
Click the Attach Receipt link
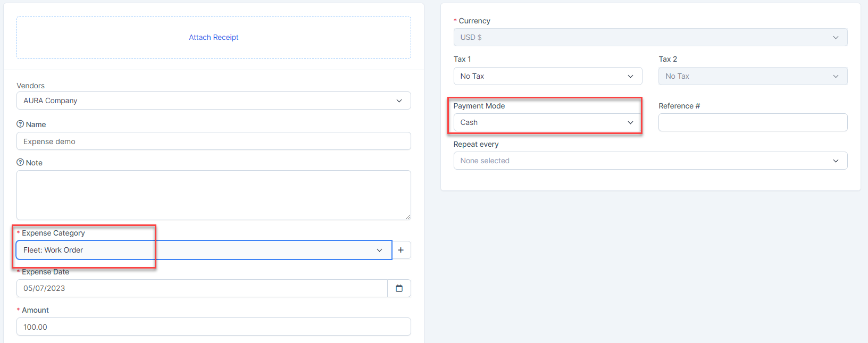tap(214, 37)
